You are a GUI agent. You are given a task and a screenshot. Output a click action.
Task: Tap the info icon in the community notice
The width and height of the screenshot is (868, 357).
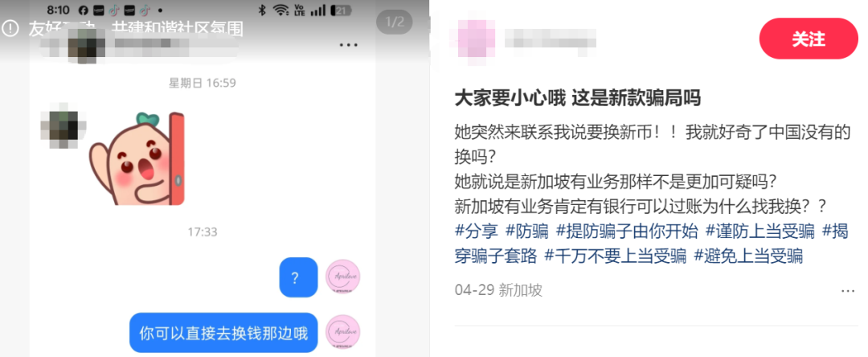pyautogui.click(x=10, y=28)
